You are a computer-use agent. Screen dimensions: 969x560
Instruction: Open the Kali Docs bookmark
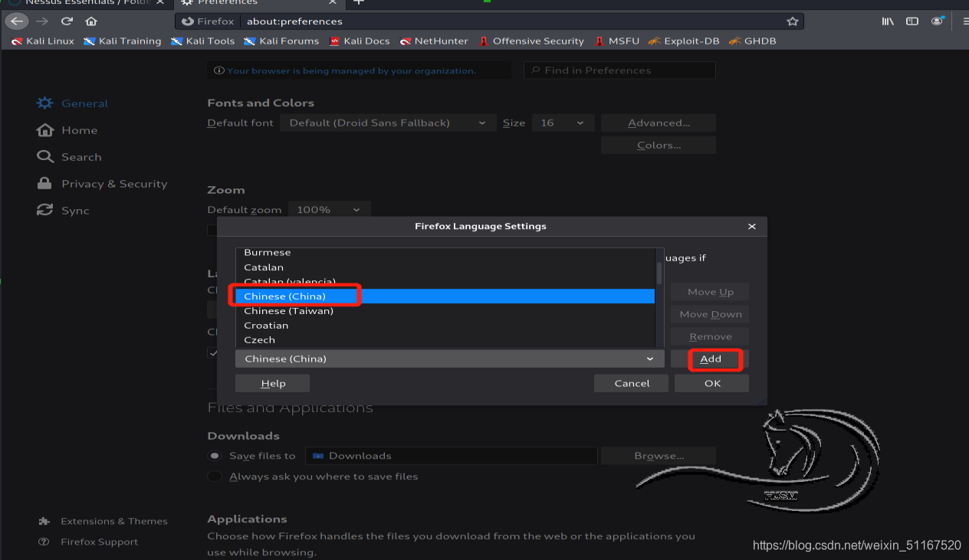[360, 41]
